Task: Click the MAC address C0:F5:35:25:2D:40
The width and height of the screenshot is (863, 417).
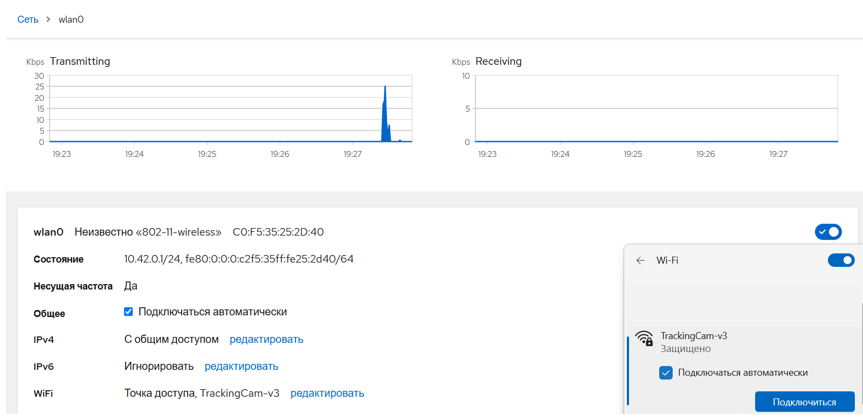Action: 278,232
